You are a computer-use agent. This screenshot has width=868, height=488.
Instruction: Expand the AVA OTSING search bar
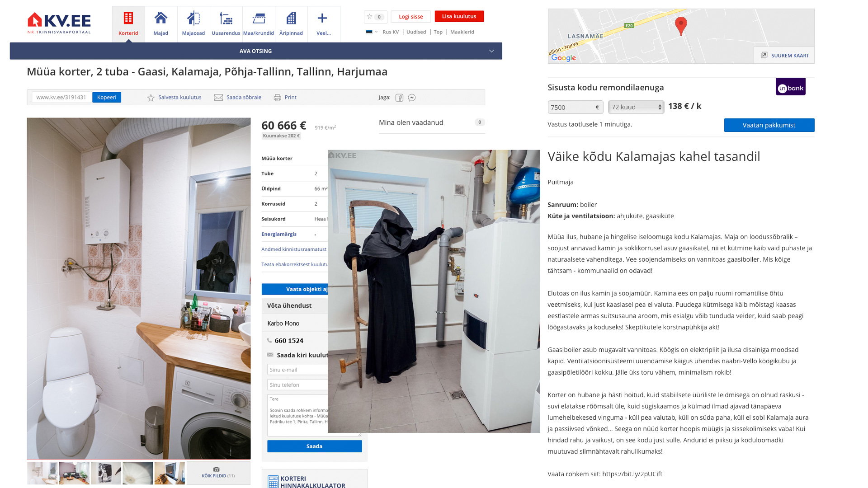(256, 51)
